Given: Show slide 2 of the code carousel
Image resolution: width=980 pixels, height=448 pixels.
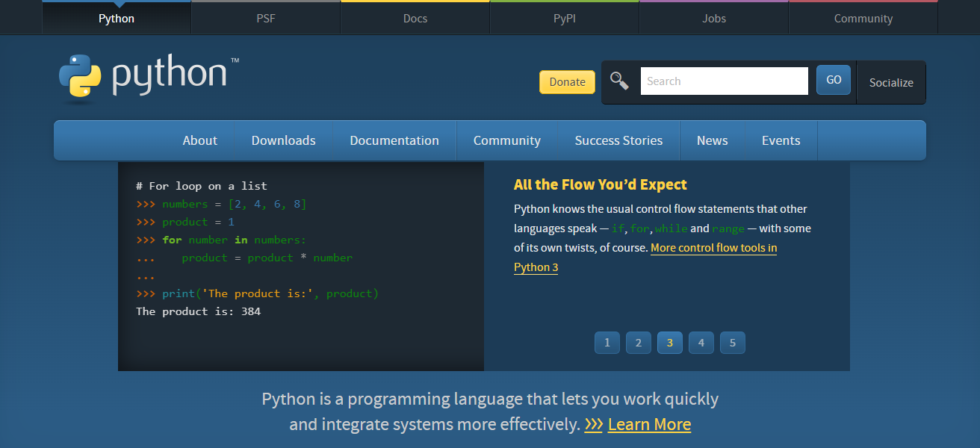Looking at the screenshot, I should pos(639,343).
